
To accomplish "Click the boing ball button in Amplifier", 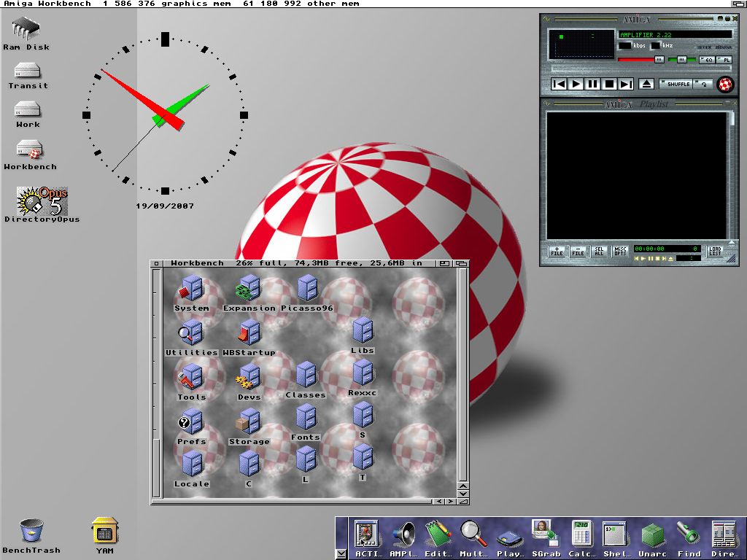I will pyautogui.click(x=725, y=85).
